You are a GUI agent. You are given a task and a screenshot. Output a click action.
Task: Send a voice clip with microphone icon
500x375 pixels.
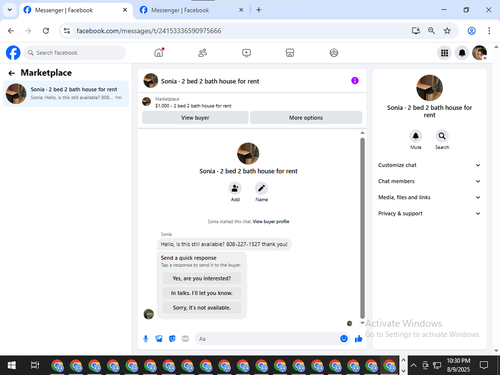tap(146, 339)
